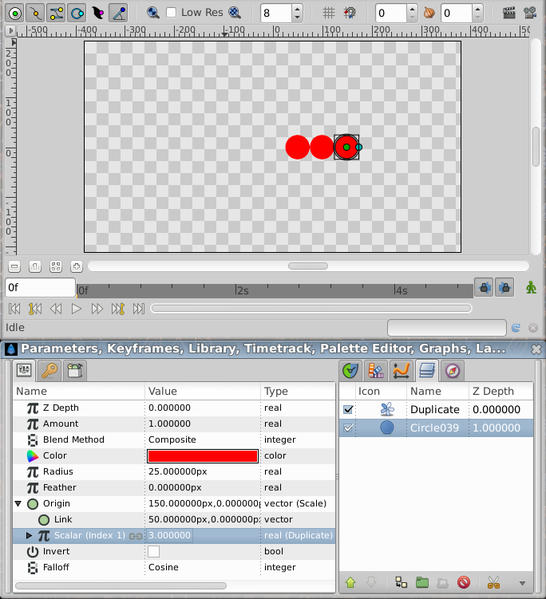Open the red Color swatch
This screenshot has width=546, height=599.
coord(203,456)
